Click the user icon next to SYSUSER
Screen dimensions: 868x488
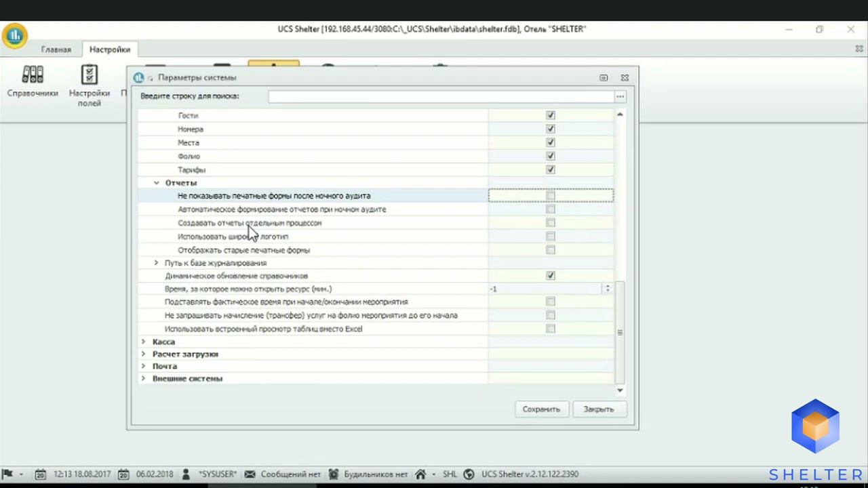pyautogui.click(x=186, y=474)
